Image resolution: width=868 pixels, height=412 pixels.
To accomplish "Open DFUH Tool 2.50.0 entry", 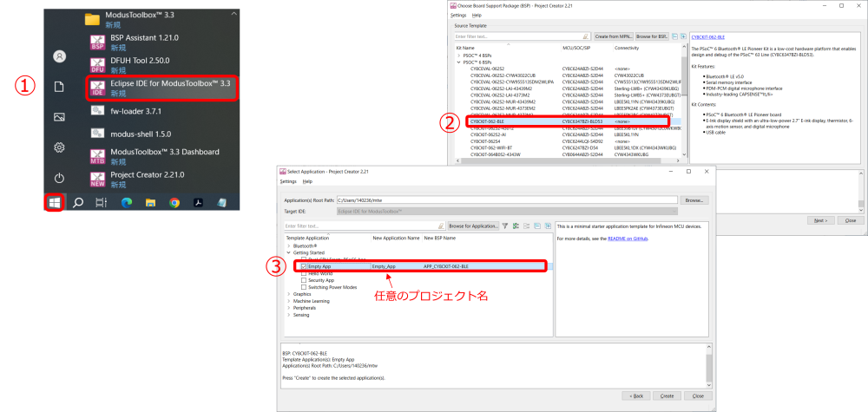I will [161, 65].
